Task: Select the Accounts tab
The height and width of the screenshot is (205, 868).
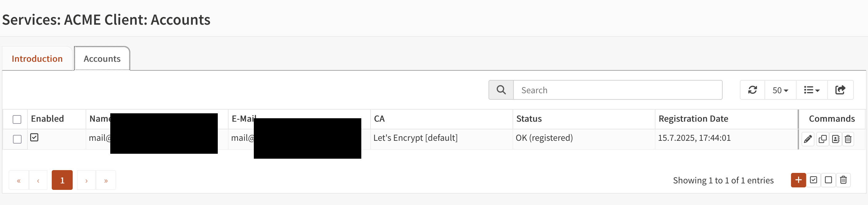Action: 102,59
